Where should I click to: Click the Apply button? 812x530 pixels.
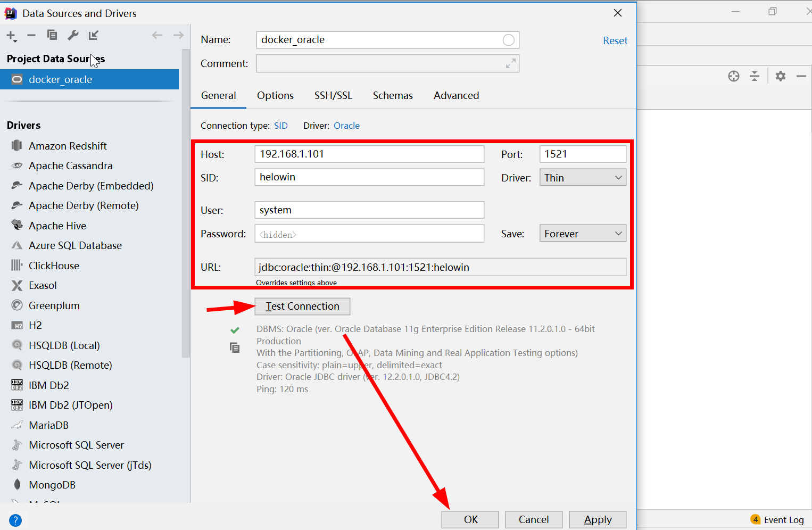[x=598, y=520]
